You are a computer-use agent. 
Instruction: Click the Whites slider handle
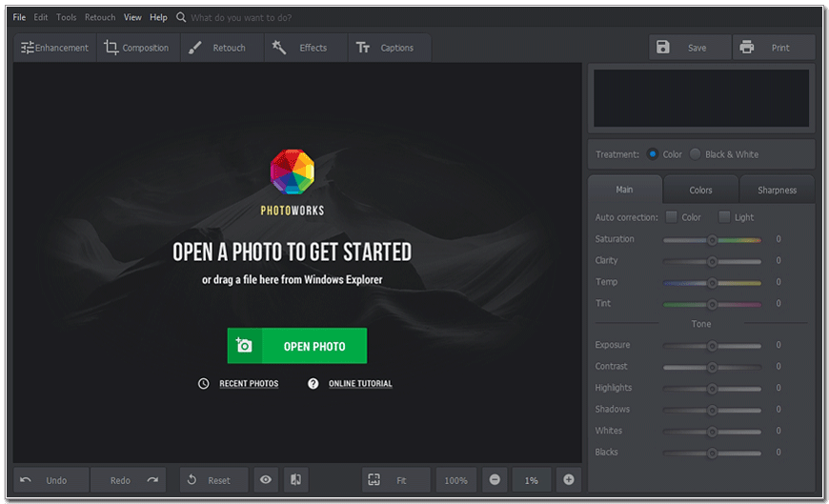[712, 432]
